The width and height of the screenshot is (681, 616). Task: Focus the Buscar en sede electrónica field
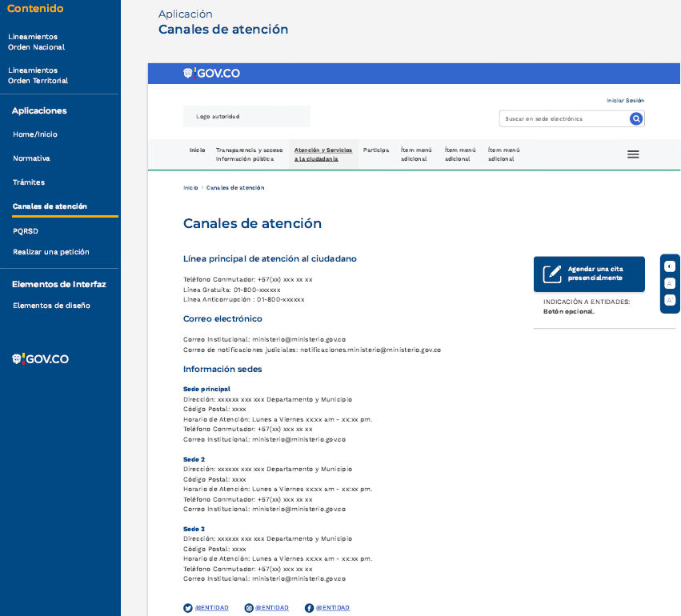[563, 119]
